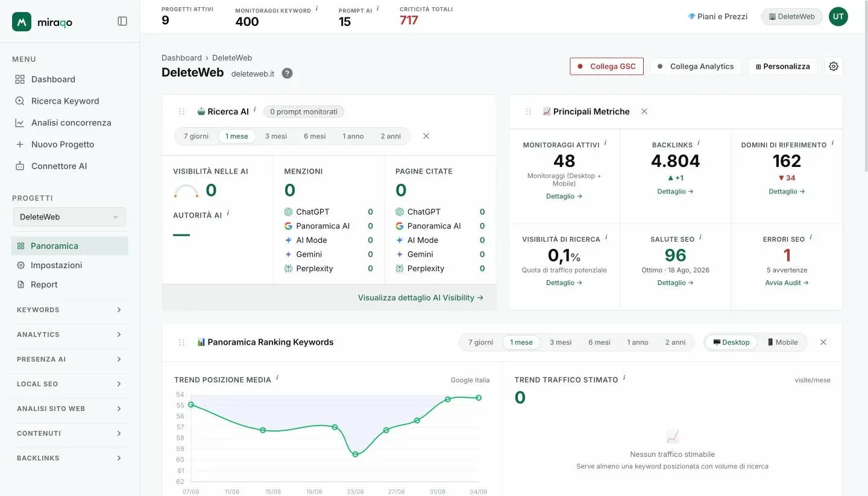868x496 pixels.
Task: Select 1 anno in the Ricerca AI widget
Action: click(353, 136)
